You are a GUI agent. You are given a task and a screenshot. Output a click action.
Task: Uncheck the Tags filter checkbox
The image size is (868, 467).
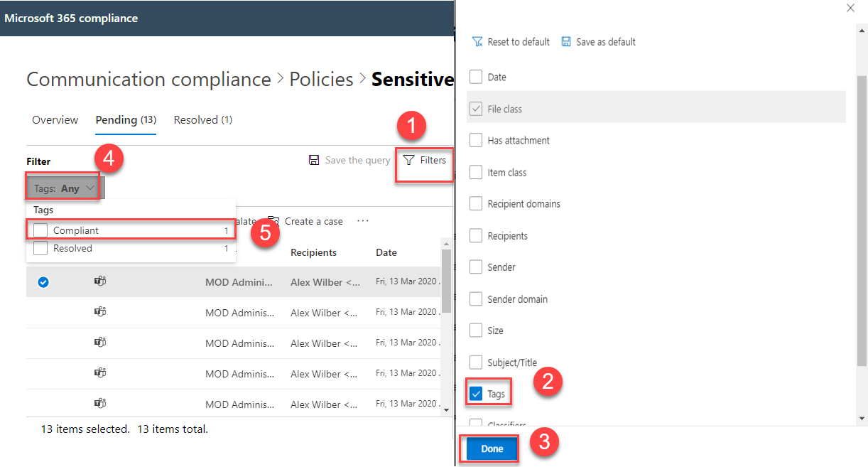[x=476, y=394]
